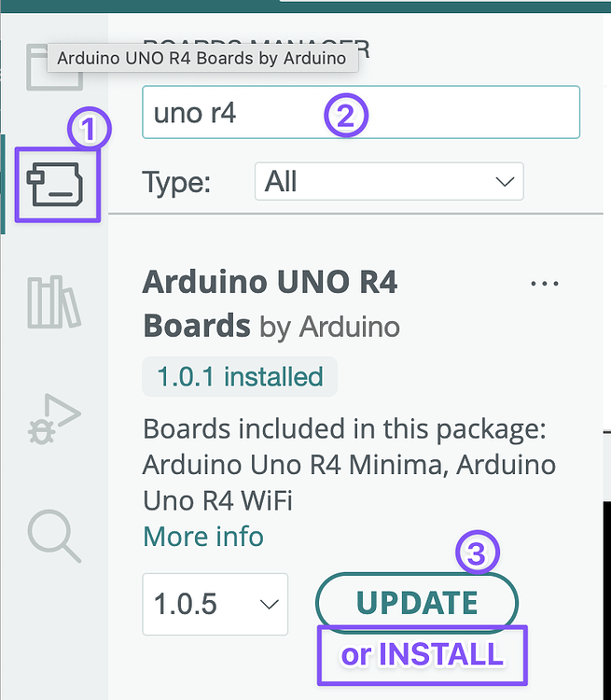Click the "Type:" filter label
This screenshot has height=700, width=611.
click(x=176, y=182)
